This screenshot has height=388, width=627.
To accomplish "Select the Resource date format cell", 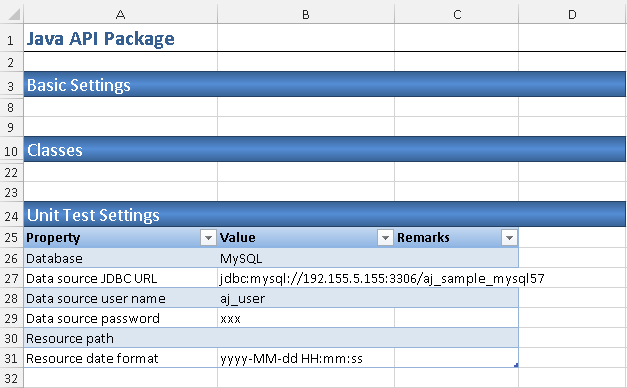I will pos(120,358).
